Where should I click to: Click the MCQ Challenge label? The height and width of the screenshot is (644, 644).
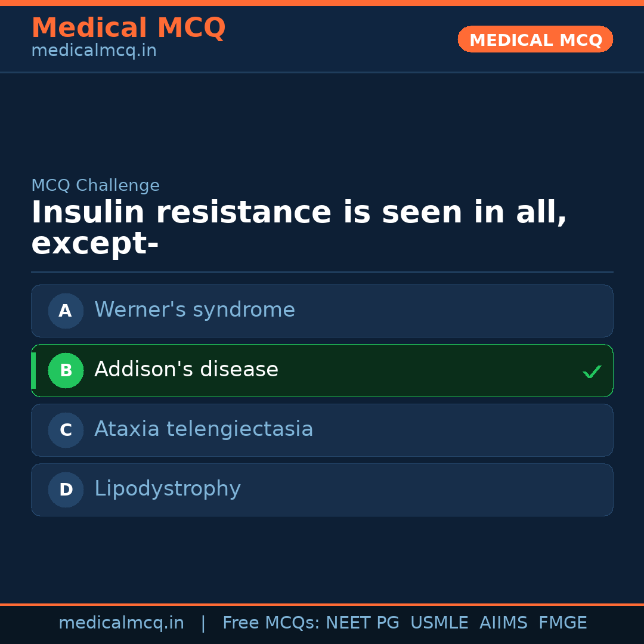[95, 185]
